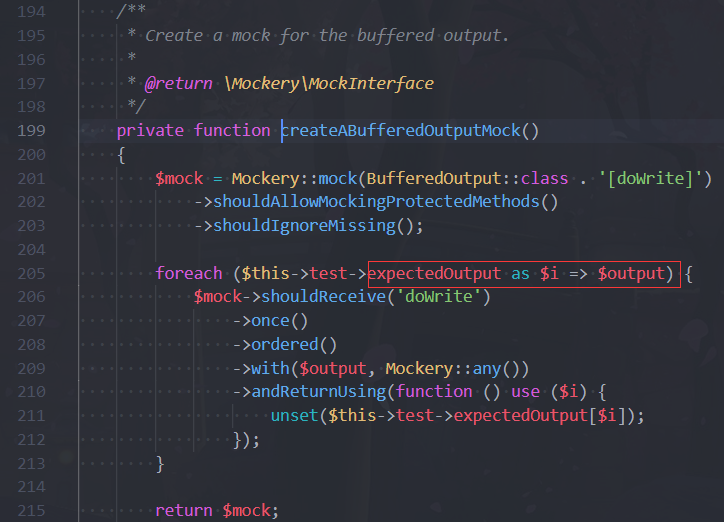
Task: Click the 'once' method call
Action: point(271,321)
